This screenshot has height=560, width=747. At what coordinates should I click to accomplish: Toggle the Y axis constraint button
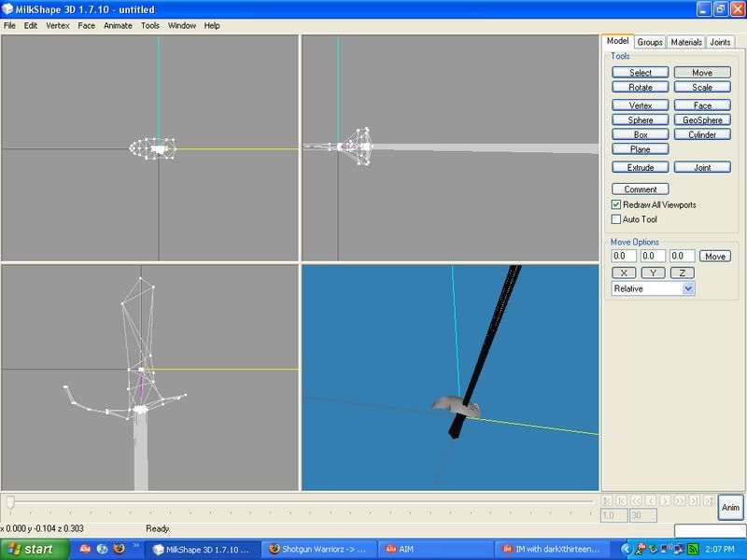coord(653,273)
